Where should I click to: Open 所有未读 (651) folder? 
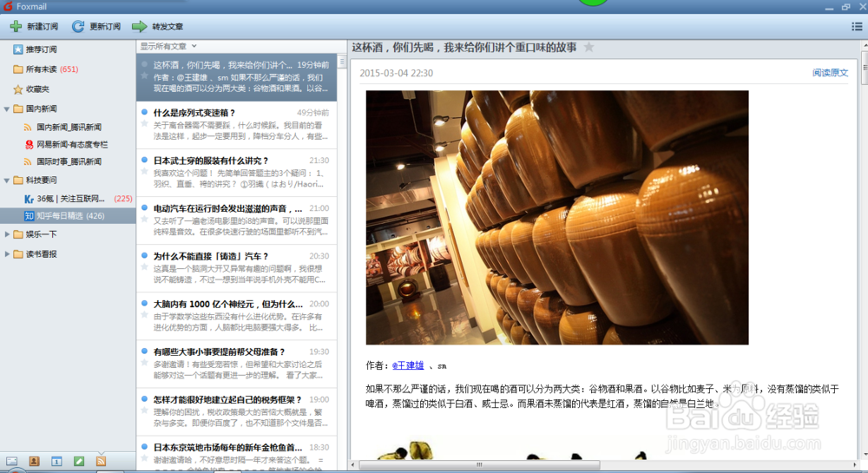(46, 69)
